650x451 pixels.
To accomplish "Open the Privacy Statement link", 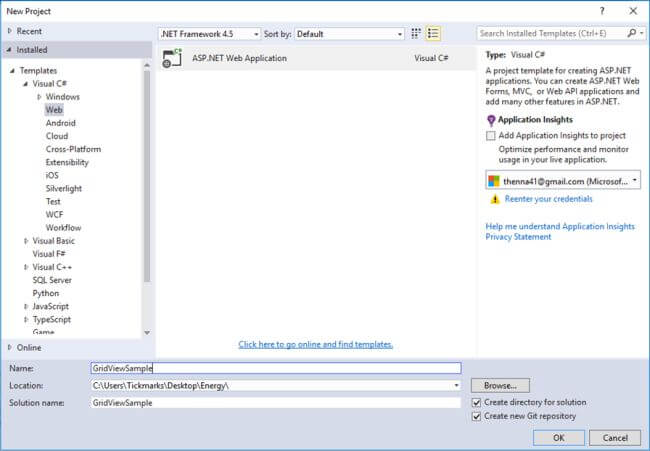I will [x=518, y=237].
